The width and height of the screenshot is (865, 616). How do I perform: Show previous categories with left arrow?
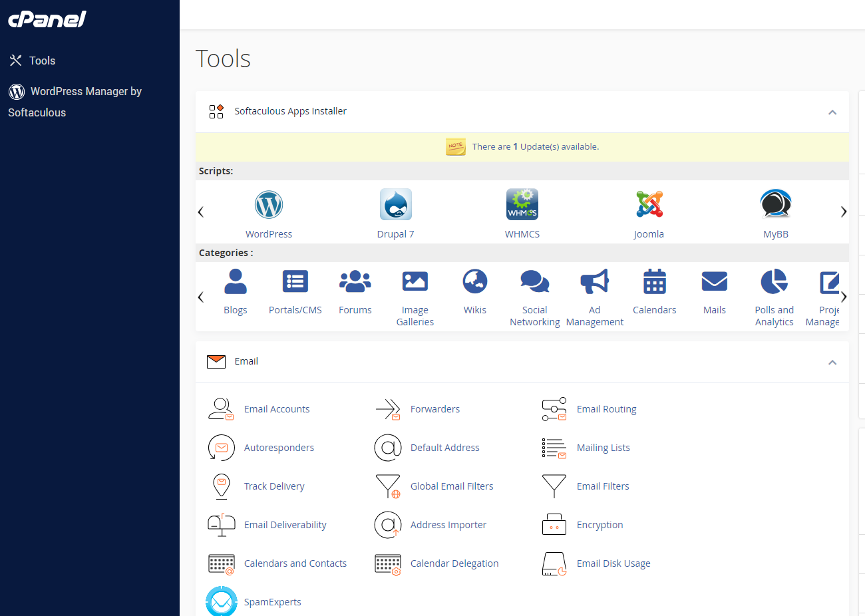tap(201, 297)
